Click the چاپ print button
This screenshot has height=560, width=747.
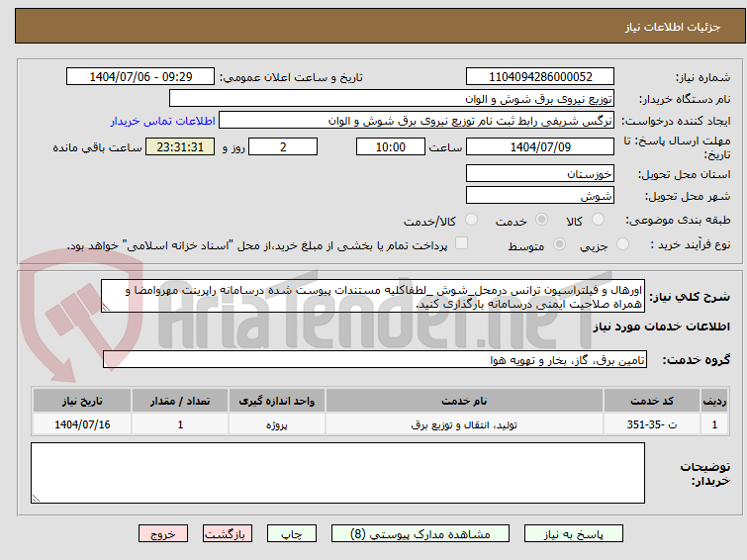[x=292, y=534]
